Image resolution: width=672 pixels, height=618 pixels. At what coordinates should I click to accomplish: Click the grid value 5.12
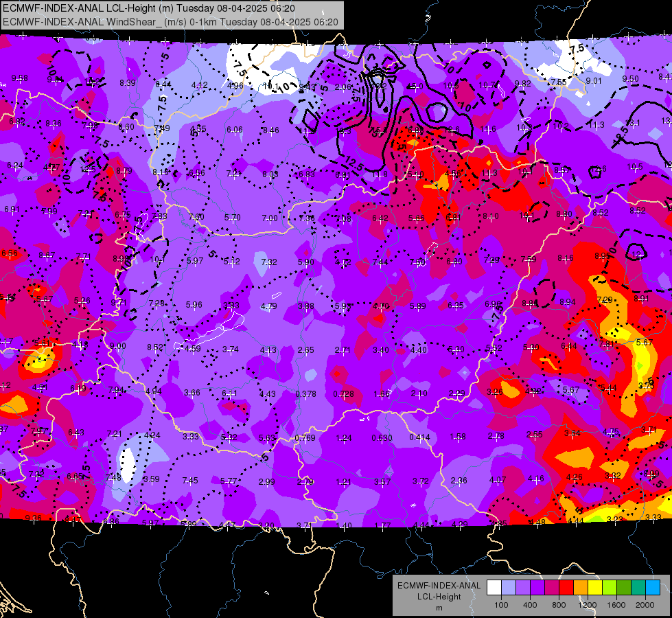232,261
